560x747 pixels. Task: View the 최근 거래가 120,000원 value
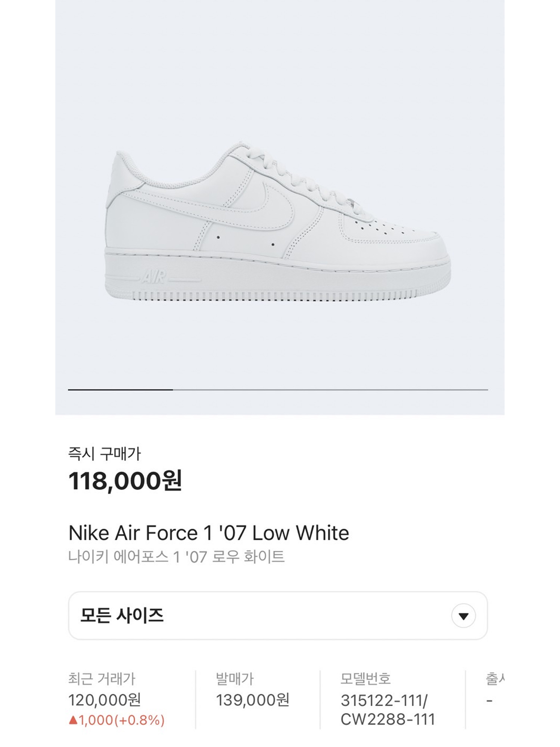[104, 700]
